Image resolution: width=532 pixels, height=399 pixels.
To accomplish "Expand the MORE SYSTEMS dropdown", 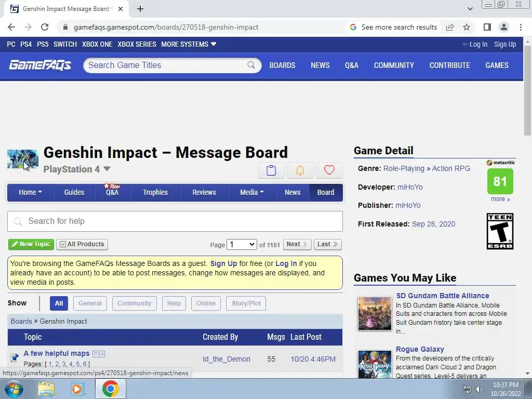I will click(x=189, y=45).
